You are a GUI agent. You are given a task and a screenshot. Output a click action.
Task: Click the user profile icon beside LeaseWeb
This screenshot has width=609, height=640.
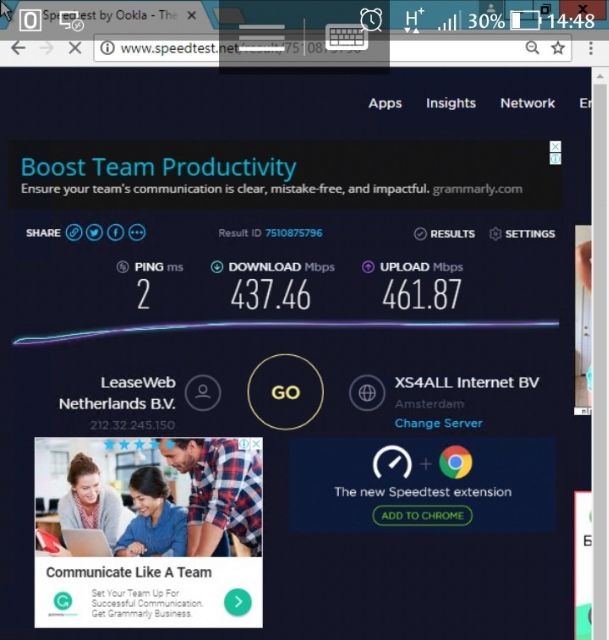203,393
